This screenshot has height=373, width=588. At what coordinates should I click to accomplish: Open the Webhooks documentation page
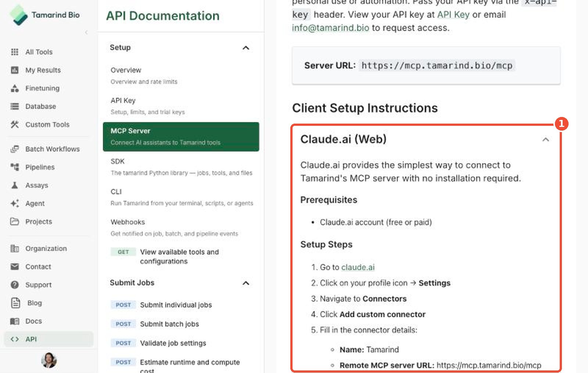coord(181,228)
